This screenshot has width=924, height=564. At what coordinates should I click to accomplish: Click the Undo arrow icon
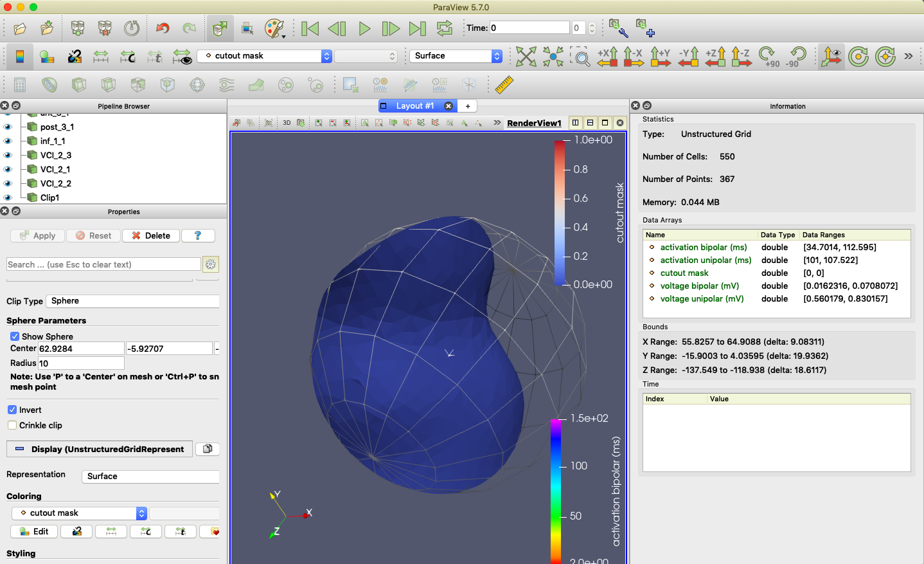click(163, 28)
